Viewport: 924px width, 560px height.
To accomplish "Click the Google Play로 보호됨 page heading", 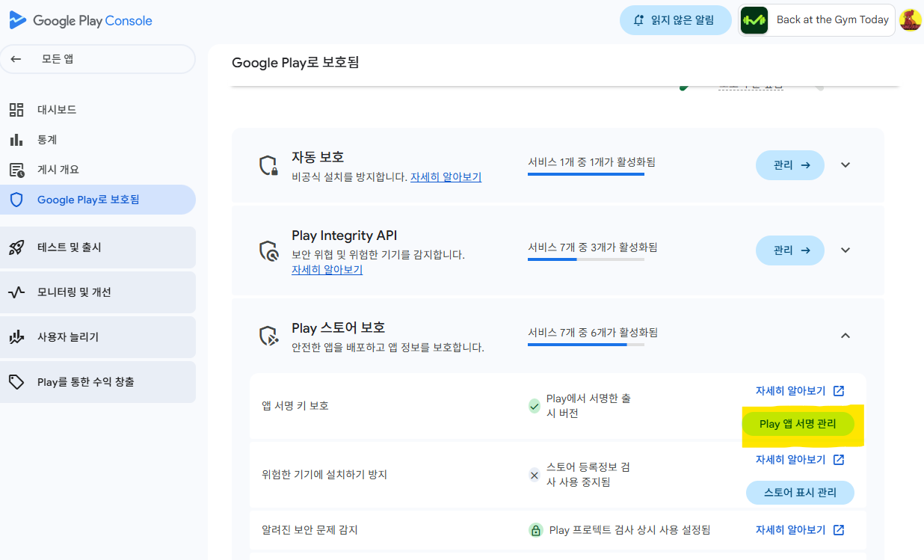I will point(295,63).
